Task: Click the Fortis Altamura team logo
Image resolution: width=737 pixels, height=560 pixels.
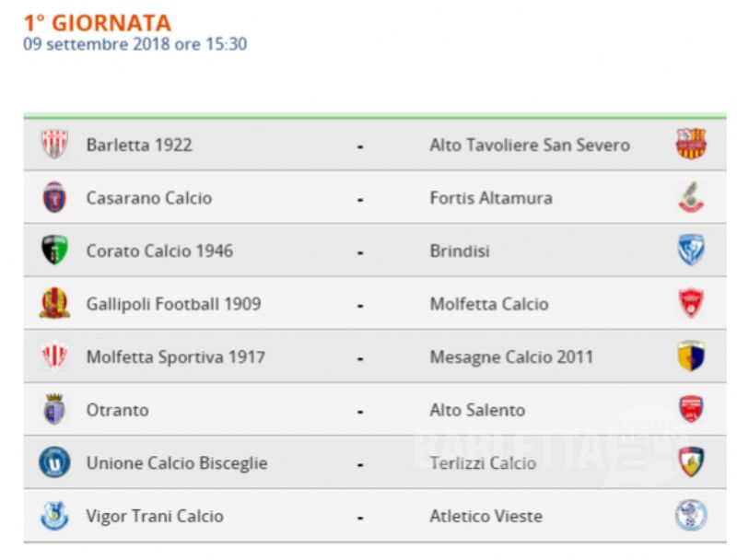Action: [691, 197]
